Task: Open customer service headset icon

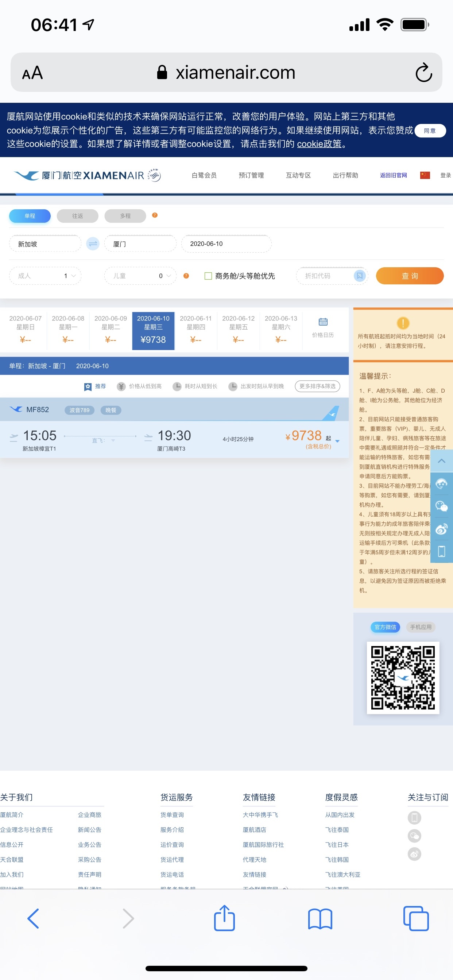Action: click(441, 483)
